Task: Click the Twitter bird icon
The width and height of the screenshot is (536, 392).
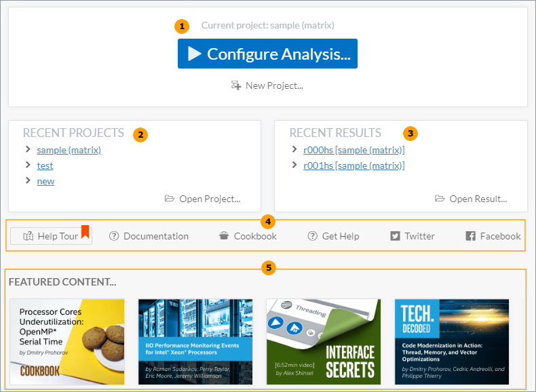Action: [x=395, y=236]
